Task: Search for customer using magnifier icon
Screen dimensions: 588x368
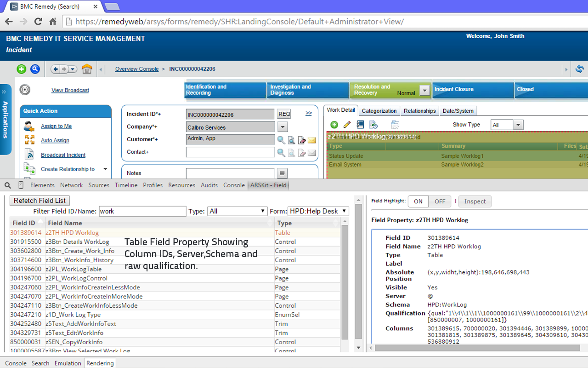Action: [x=281, y=139]
